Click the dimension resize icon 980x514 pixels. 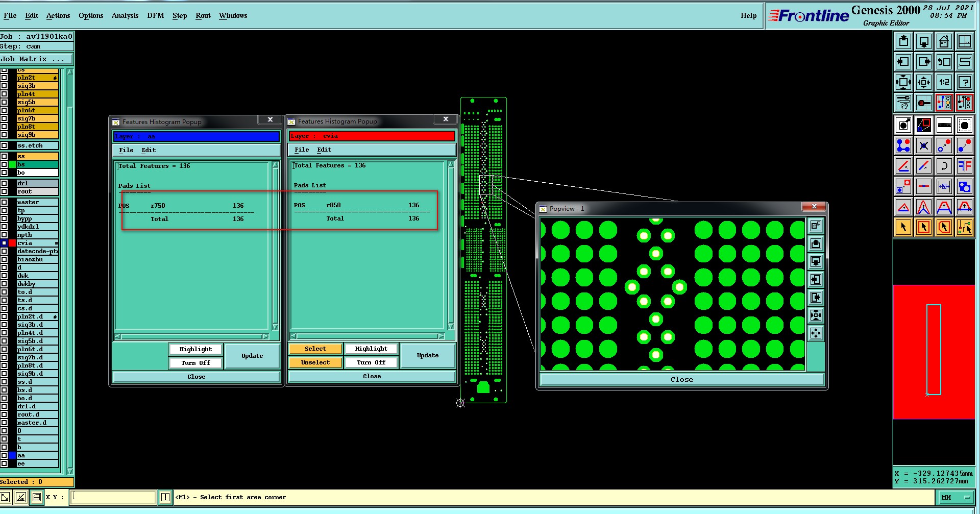[x=944, y=186]
